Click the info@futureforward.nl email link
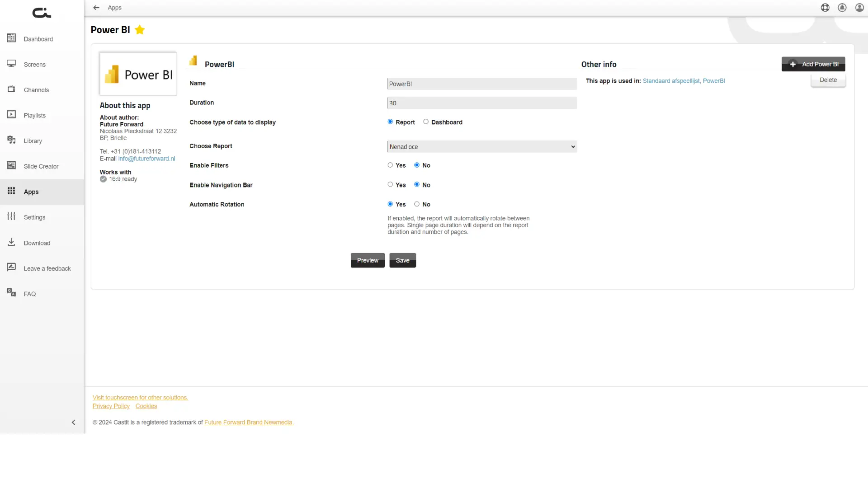 tap(146, 159)
